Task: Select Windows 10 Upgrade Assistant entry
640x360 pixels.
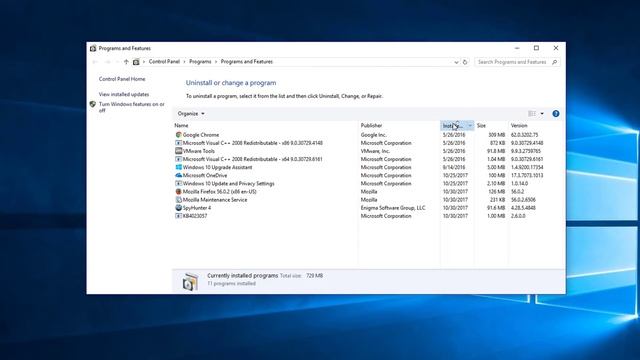Action: (217, 167)
